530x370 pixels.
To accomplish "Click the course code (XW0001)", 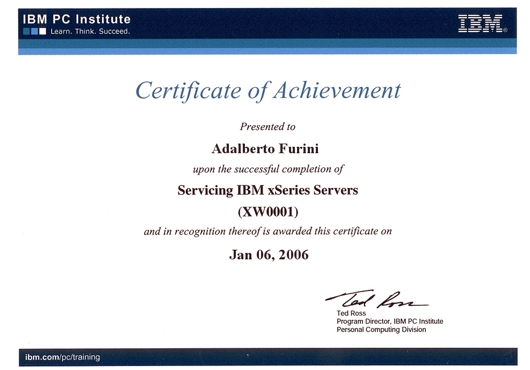I will tap(268, 212).
